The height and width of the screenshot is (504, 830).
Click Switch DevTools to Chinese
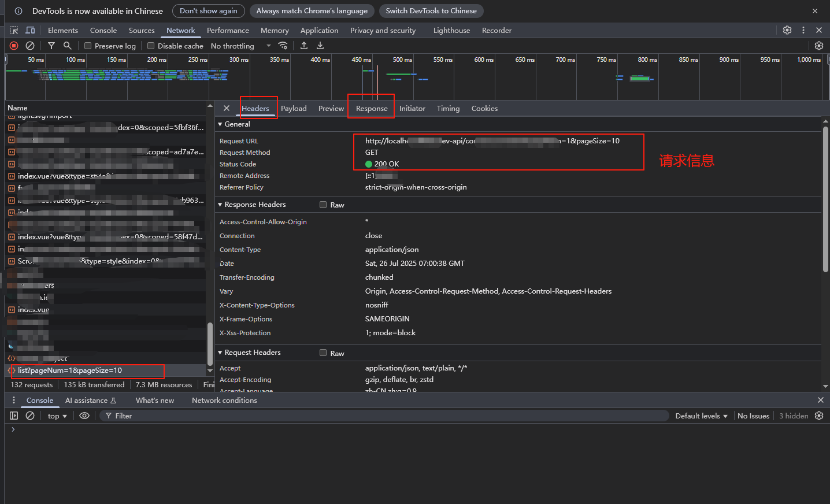coord(431,11)
